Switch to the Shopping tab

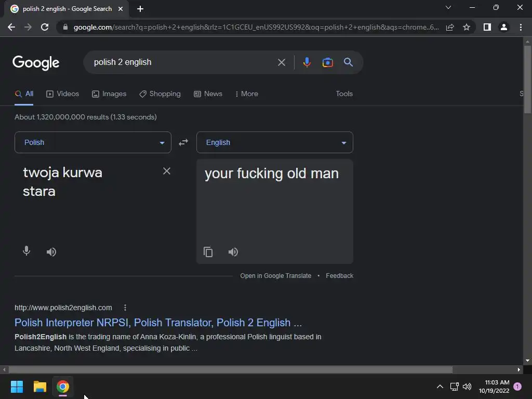(160, 94)
